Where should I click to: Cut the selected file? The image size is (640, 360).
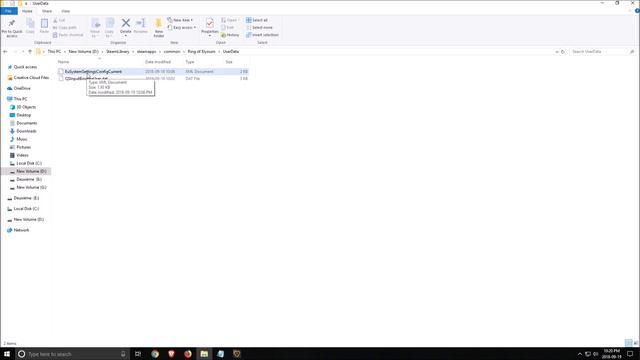pos(59,20)
